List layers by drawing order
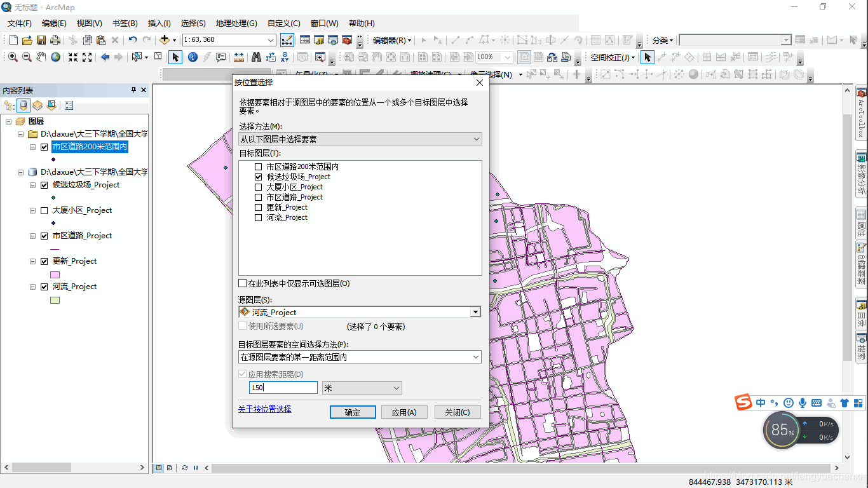The width and height of the screenshot is (868, 488). [x=10, y=105]
